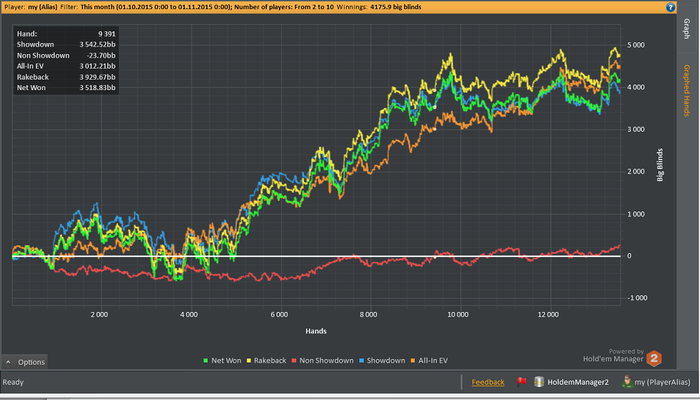Click the Net Won legend label
This screenshot has width=700, height=400.
point(226,361)
